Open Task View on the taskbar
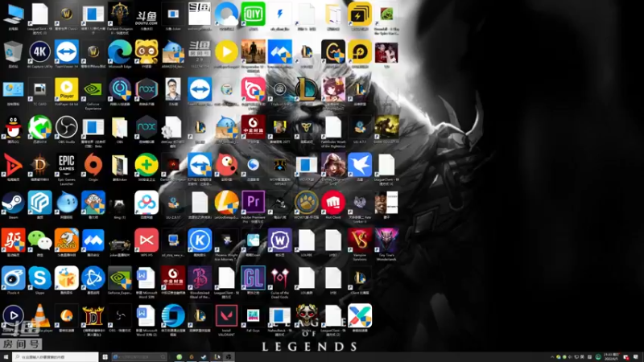The image size is (644, 362). (x=105, y=357)
